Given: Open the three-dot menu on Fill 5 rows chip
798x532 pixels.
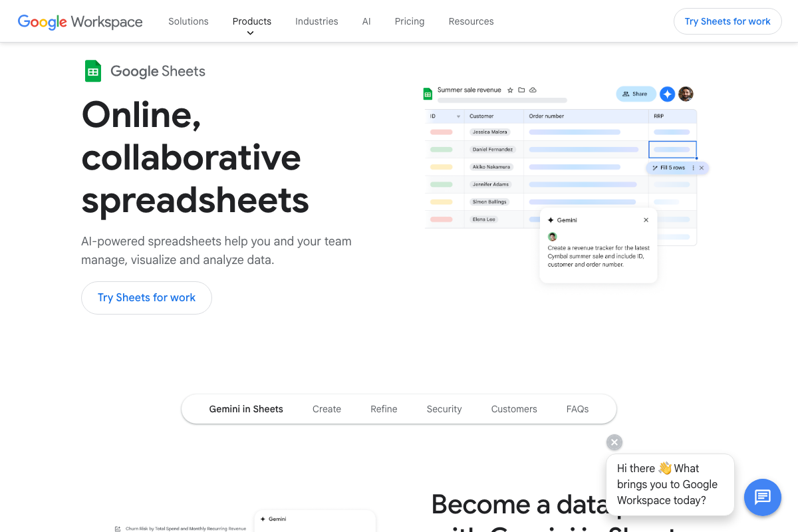Looking at the screenshot, I should 693,168.
